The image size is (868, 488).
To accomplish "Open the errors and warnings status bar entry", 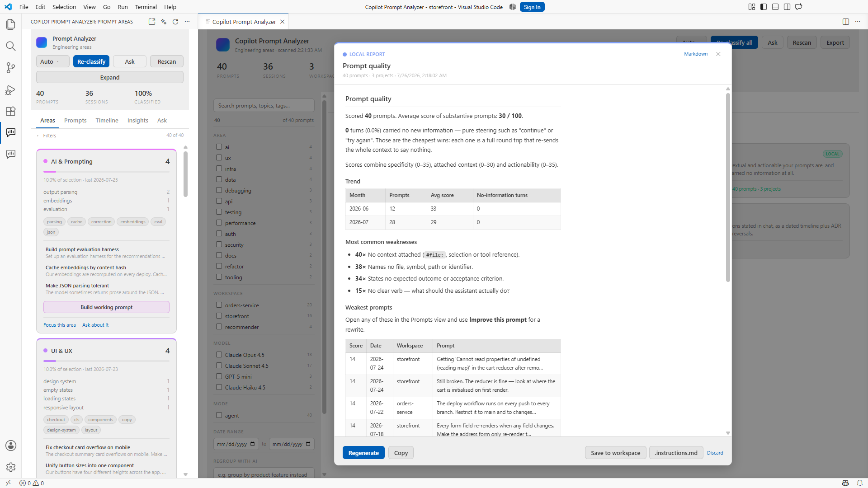I will coord(32,483).
